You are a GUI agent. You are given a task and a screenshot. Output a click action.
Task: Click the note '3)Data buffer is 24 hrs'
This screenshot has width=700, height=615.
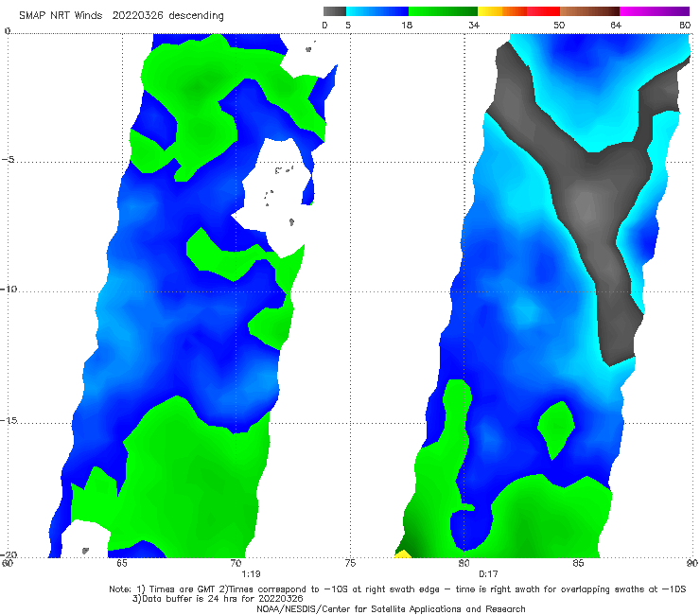218,599
